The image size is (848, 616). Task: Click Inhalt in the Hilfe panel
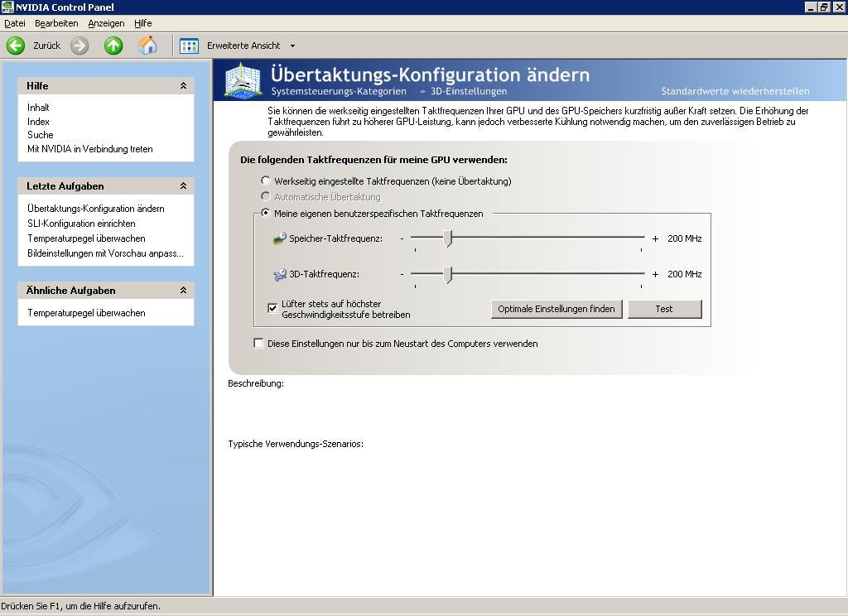click(x=38, y=108)
